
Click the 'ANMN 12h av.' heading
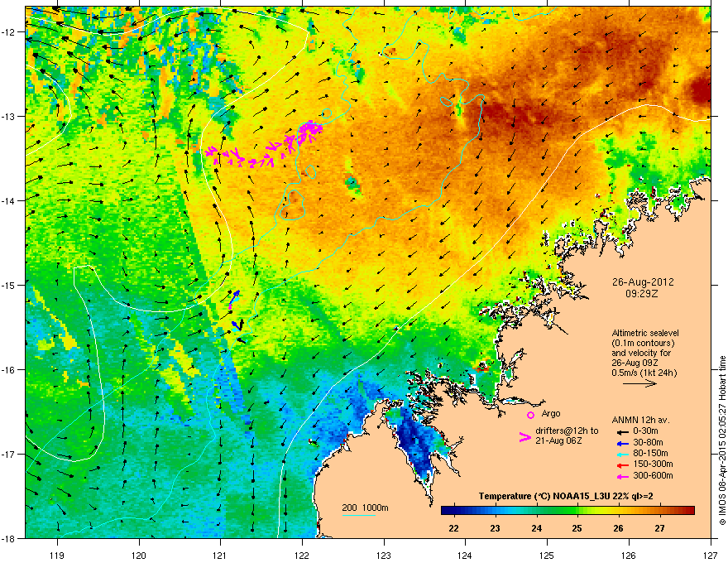click(640, 421)
